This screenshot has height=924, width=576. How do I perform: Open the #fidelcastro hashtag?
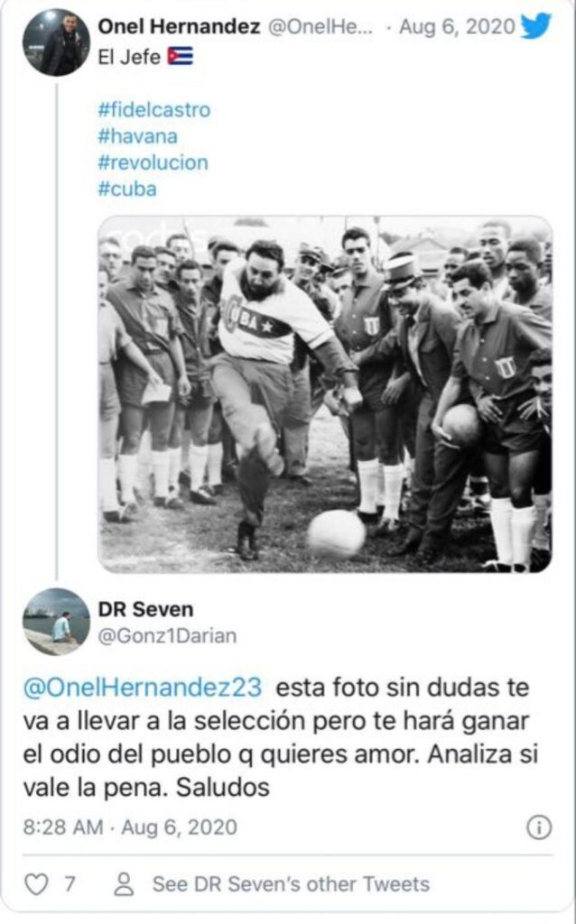pyautogui.click(x=154, y=110)
